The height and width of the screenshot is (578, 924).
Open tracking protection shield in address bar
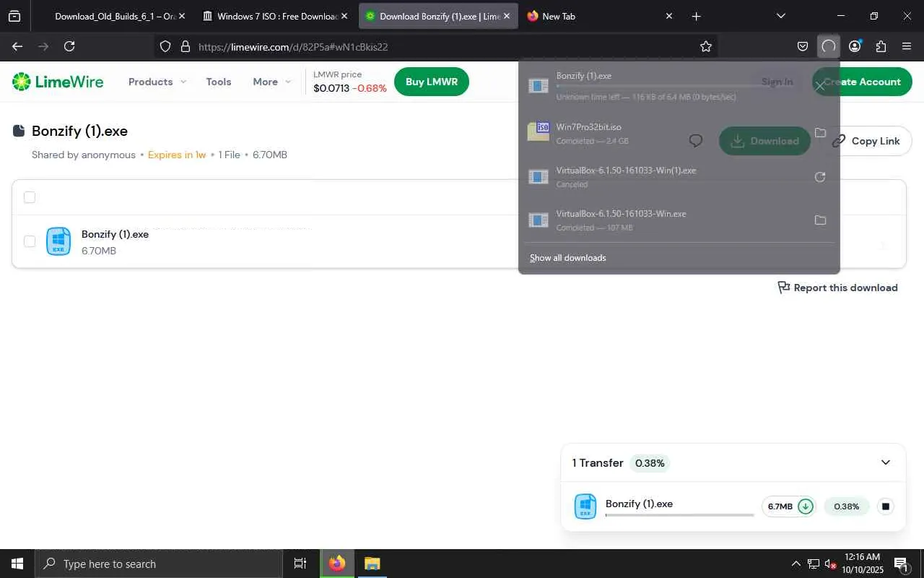pos(165,46)
